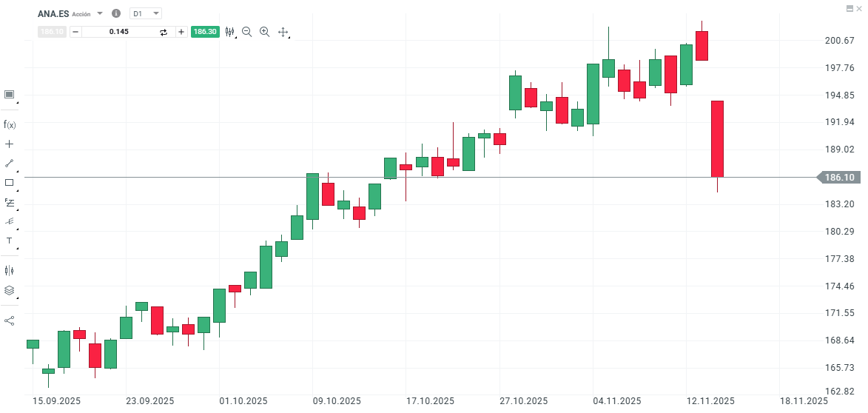Zoom in on the chart

pos(264,32)
